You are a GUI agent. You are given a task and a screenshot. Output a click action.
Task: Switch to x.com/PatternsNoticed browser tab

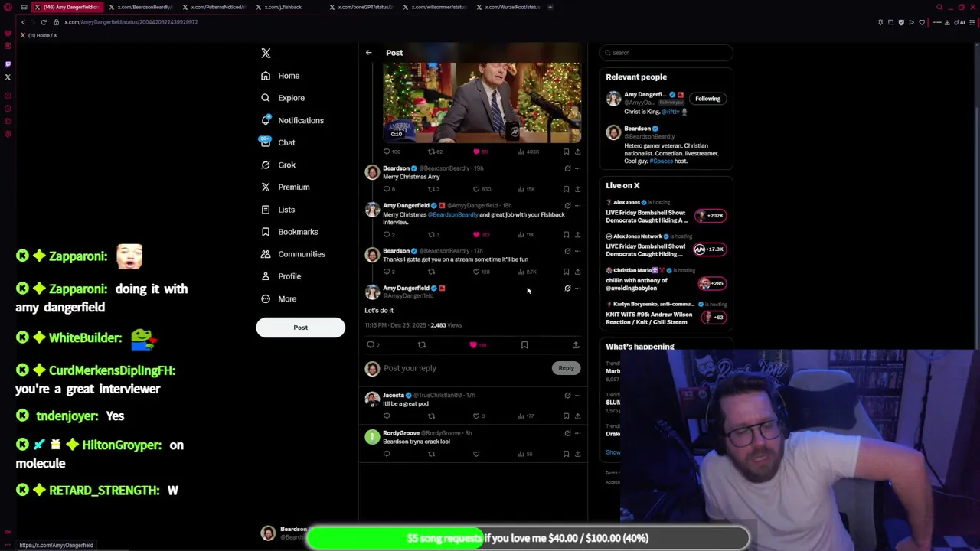(x=214, y=7)
